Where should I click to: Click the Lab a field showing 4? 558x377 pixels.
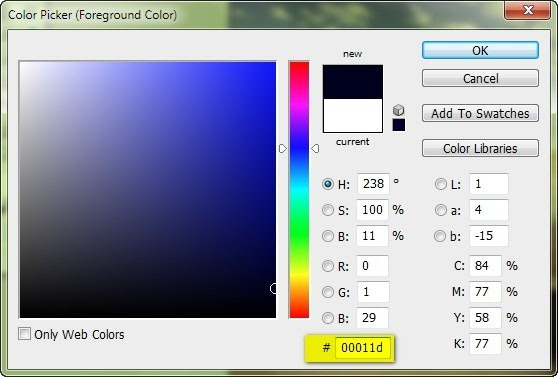(489, 210)
